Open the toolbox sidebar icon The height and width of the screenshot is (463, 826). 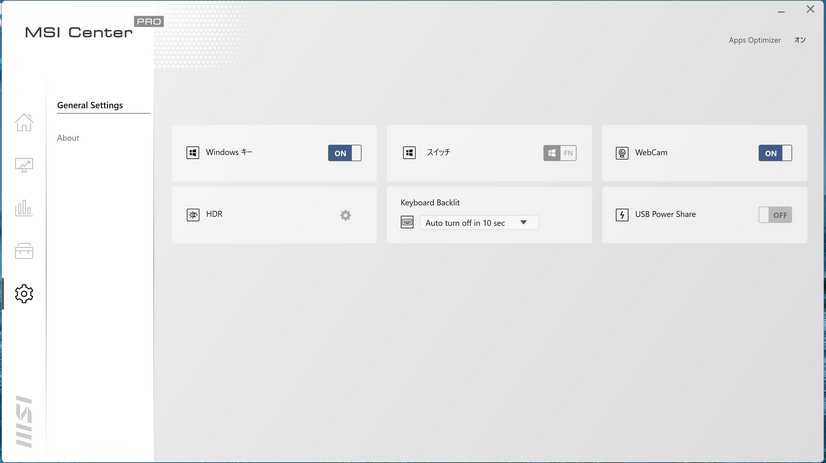click(x=24, y=251)
